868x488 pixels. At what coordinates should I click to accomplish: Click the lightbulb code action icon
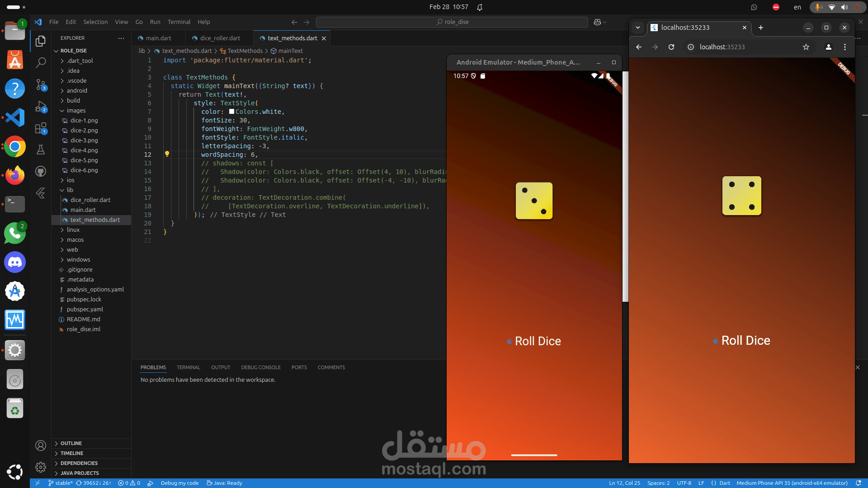click(167, 154)
